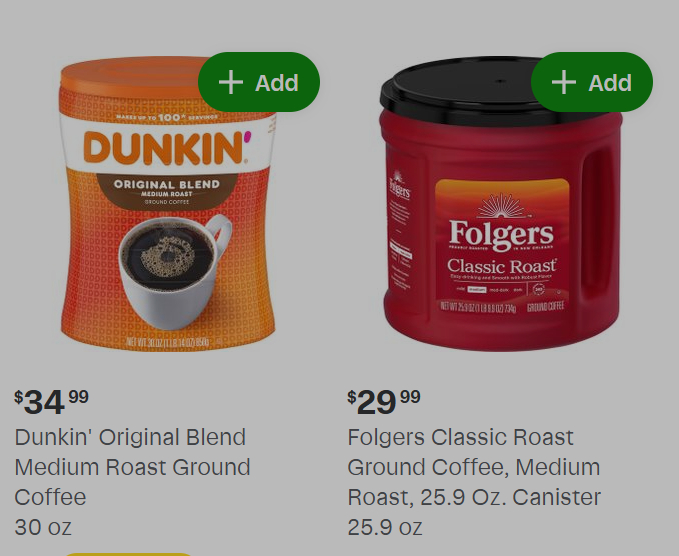
Task: Click the plus icon on Dunkin' Add button
Action: (x=231, y=82)
